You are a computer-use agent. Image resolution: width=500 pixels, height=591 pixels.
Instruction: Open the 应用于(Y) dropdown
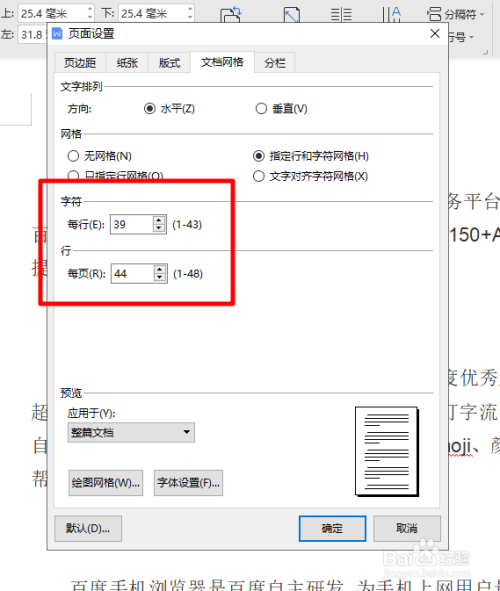tap(131, 432)
